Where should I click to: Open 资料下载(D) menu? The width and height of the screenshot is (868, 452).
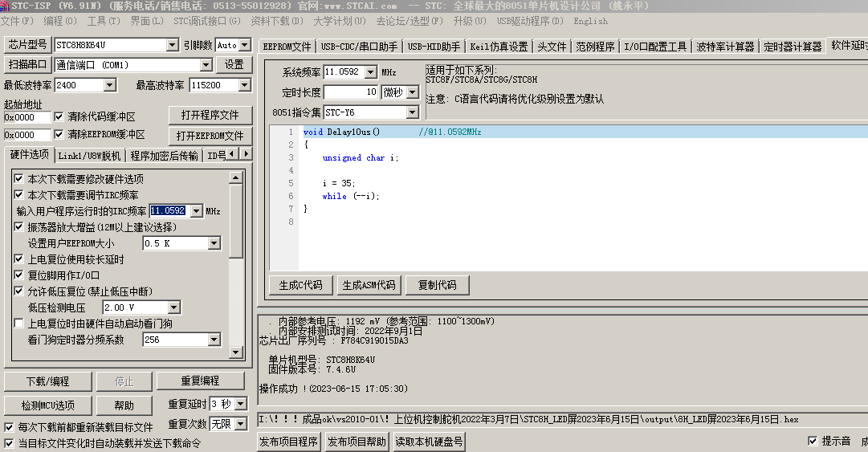(x=277, y=21)
